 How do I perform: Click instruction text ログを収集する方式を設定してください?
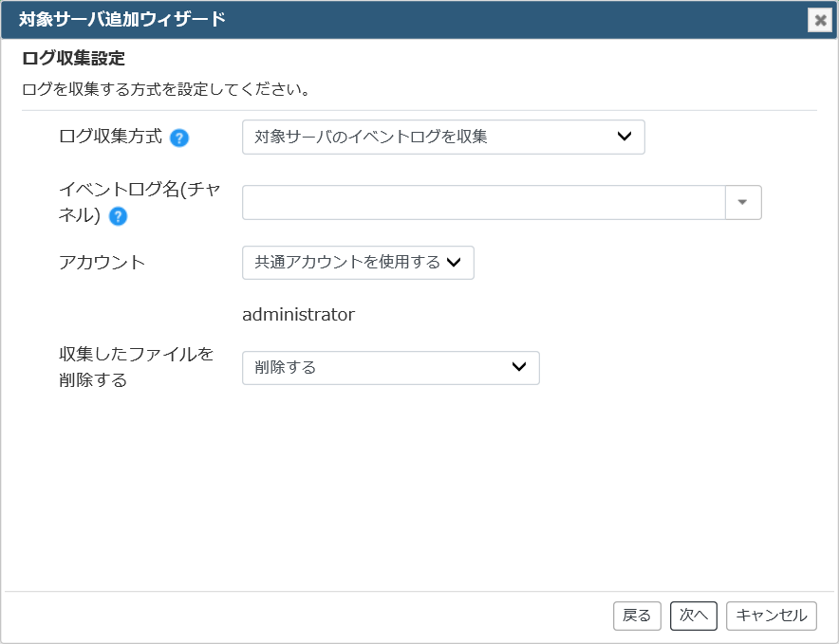(165, 89)
